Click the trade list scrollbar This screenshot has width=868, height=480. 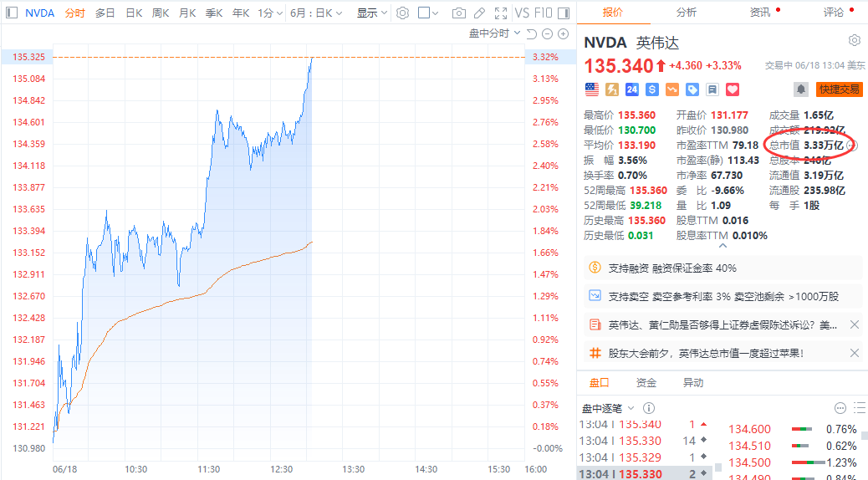click(718, 452)
